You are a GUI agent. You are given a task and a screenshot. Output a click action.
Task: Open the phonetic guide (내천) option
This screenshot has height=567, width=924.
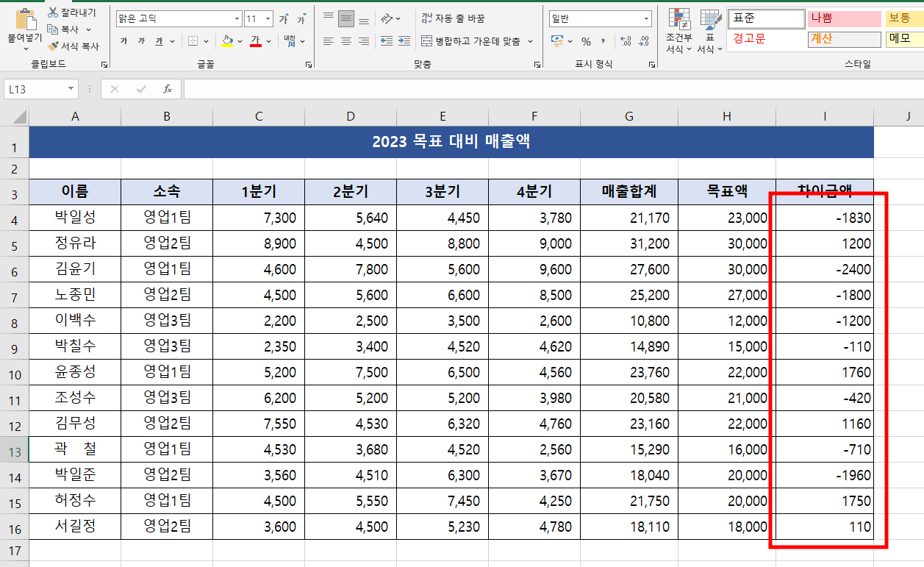click(289, 41)
